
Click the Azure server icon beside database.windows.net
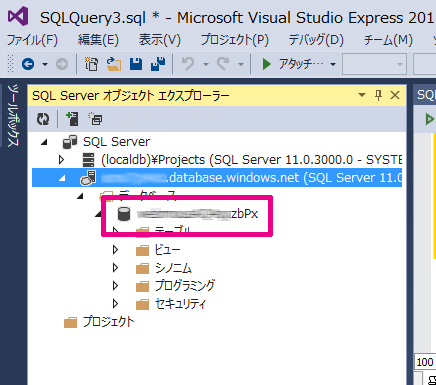click(88, 178)
